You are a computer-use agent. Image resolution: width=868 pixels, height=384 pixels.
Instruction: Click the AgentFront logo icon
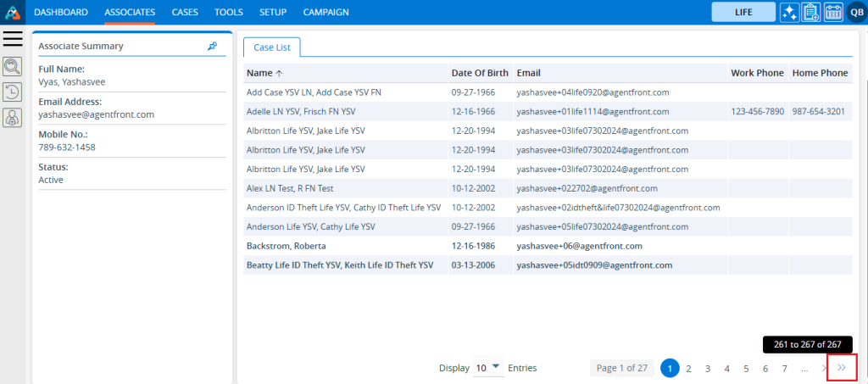(x=13, y=12)
